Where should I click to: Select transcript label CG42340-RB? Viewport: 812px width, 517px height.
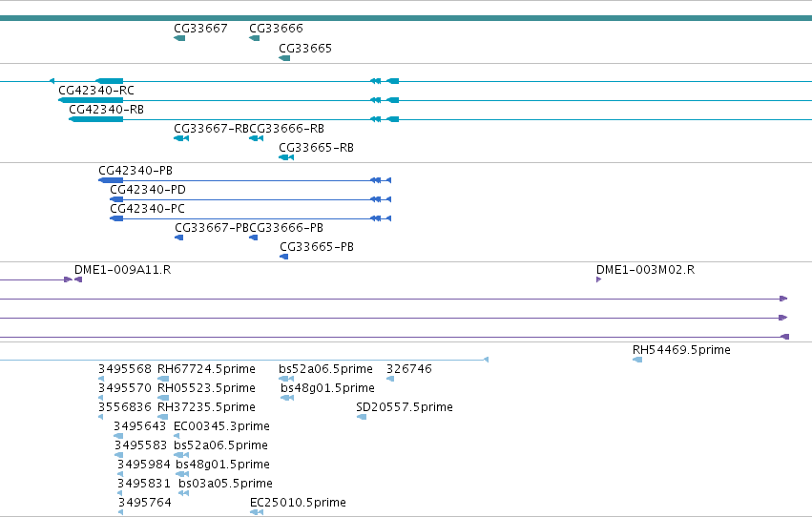106,110
